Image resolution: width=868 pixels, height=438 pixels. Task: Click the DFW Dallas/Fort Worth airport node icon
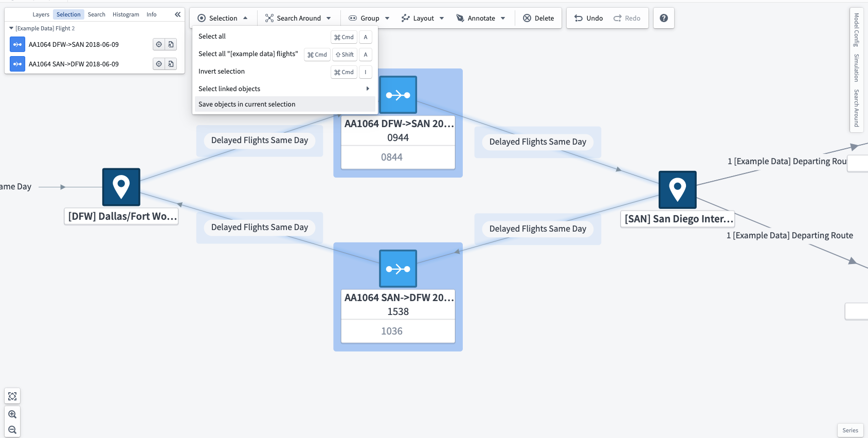point(121,187)
